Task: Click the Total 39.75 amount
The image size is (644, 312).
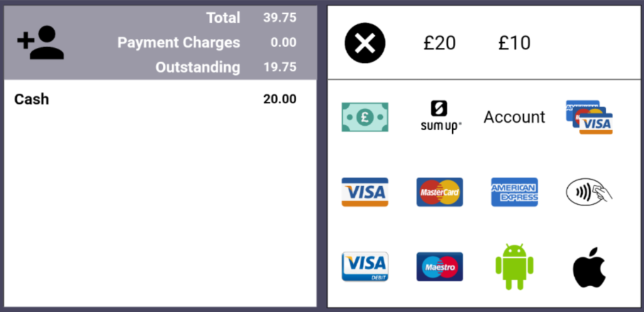Action: tap(279, 18)
